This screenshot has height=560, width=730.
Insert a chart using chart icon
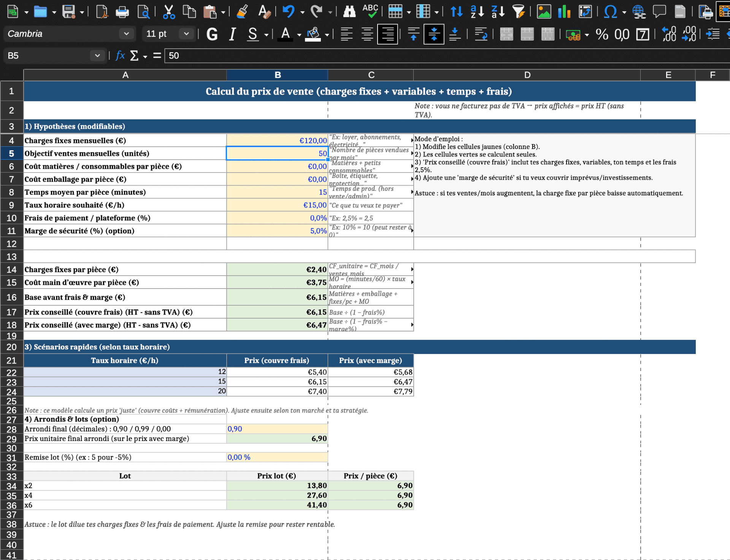[x=564, y=12]
